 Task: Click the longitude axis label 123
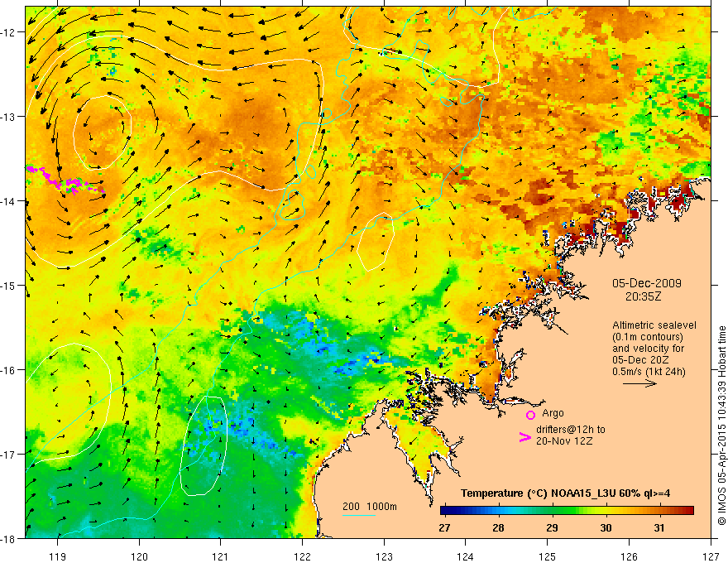click(384, 556)
